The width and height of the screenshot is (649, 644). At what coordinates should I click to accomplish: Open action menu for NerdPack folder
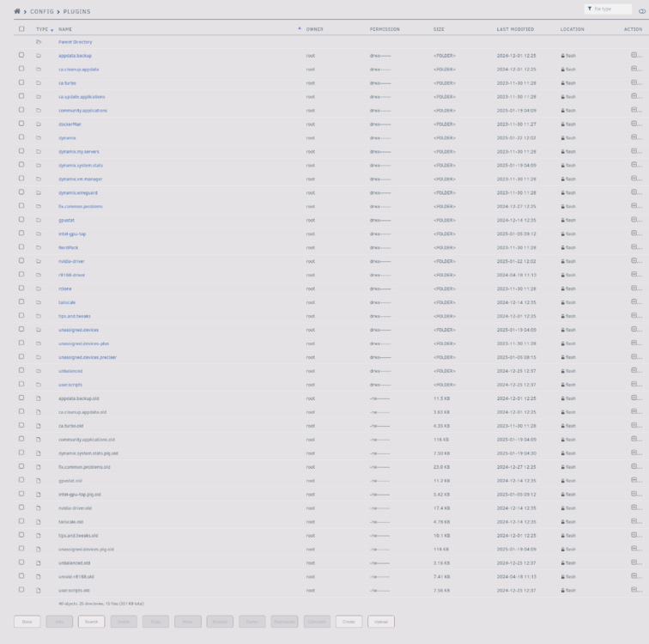coord(636,247)
